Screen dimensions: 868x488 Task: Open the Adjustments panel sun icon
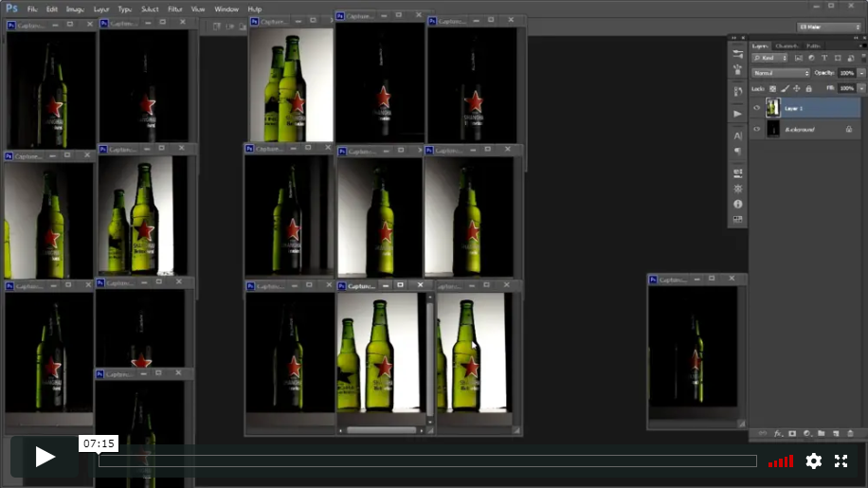tap(738, 189)
